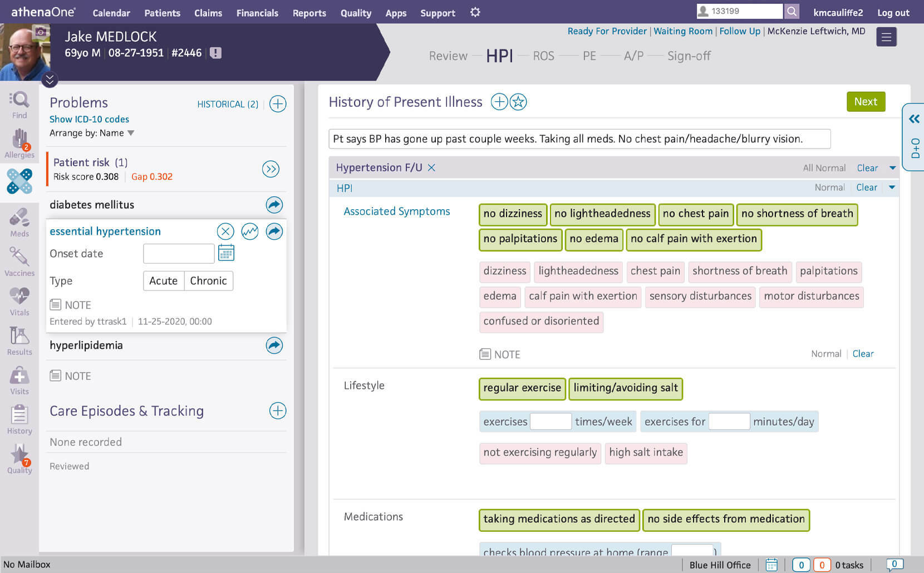Select the Meds icon in sidebar

(19, 221)
